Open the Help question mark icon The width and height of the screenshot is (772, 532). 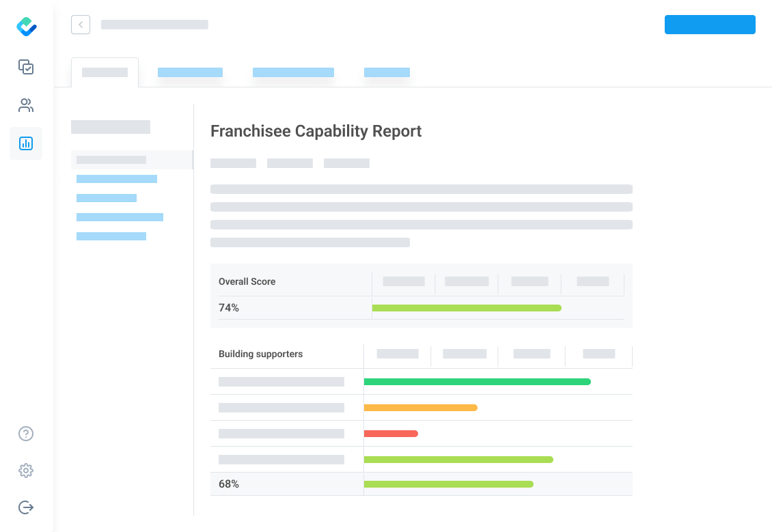click(x=26, y=434)
